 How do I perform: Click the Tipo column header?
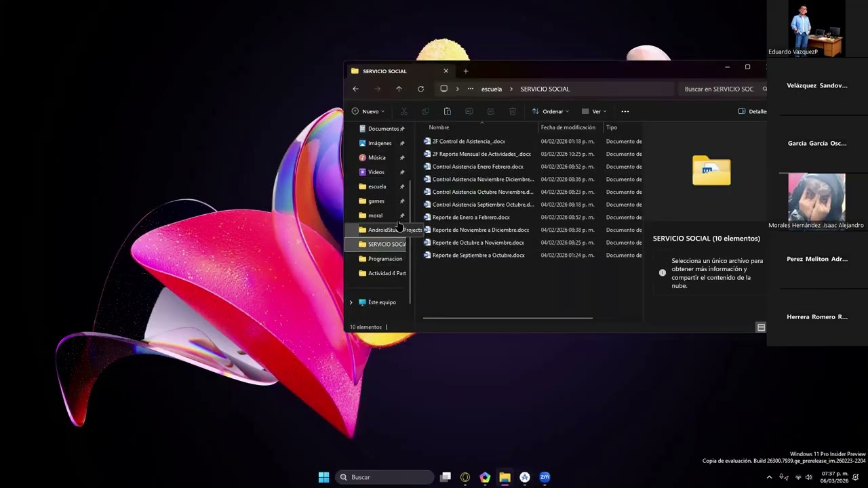click(612, 127)
